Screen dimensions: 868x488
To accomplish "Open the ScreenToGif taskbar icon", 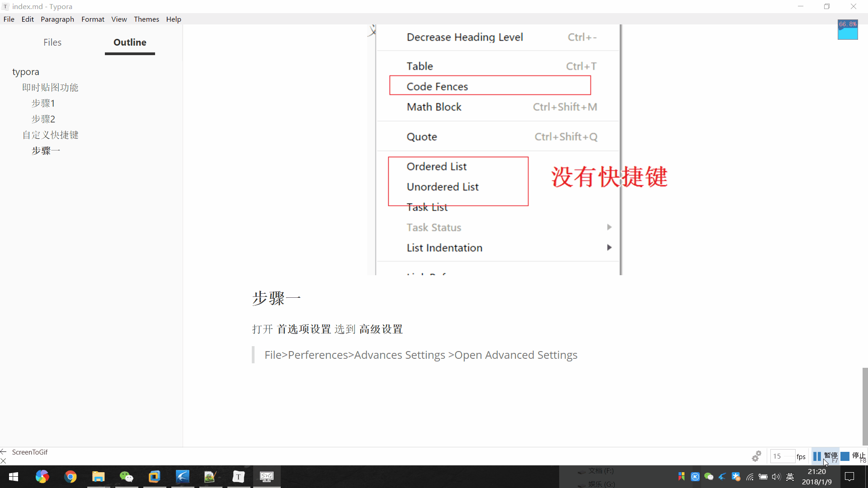I will [x=267, y=477].
